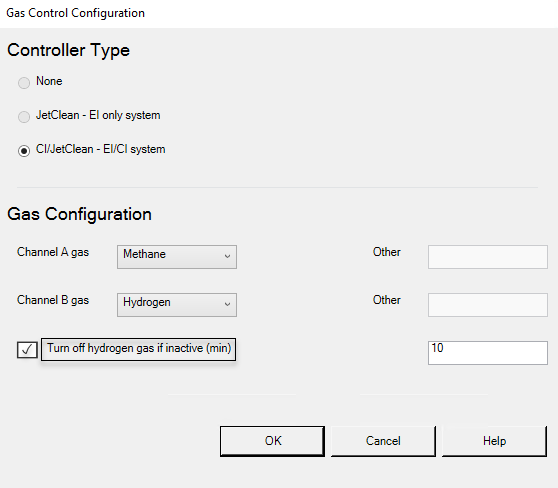Open the Channel B gas Hydrogen dropdown
Screen dimensions: 558x488
coord(177,305)
